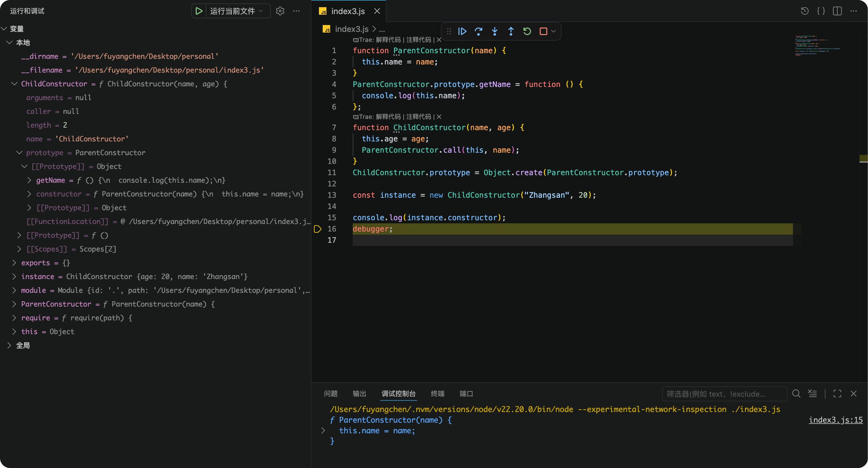
Task: Click Step Out in debug toolbar
Action: click(x=511, y=31)
